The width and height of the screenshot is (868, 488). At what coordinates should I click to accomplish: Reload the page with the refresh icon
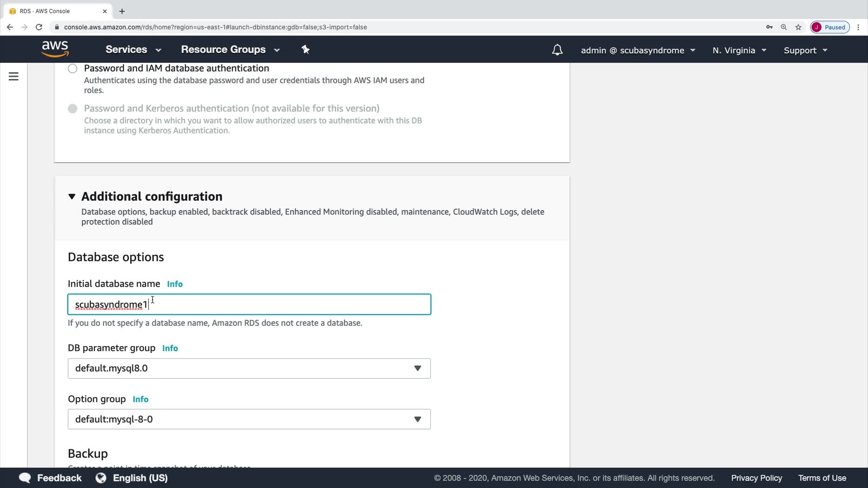pyautogui.click(x=39, y=27)
